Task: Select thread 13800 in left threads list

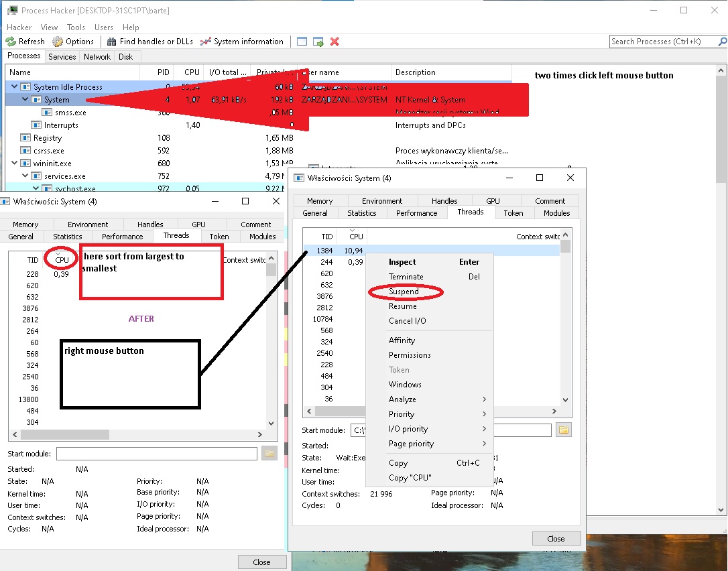Action: (137, 399)
